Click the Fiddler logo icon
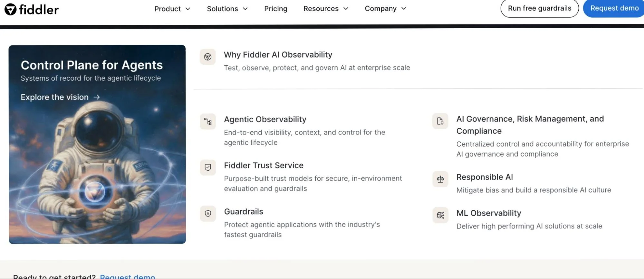Viewport: 644px width, 279px height. (10, 9)
